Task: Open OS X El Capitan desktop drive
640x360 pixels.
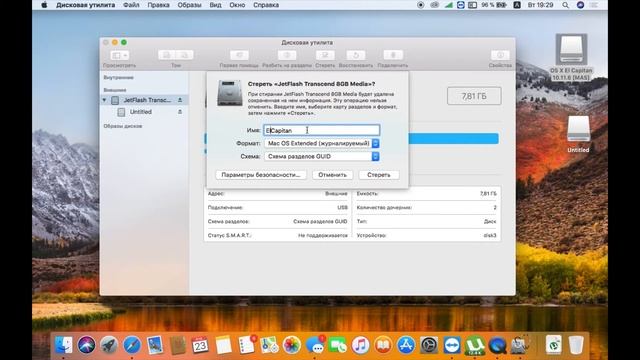Action: [571, 57]
